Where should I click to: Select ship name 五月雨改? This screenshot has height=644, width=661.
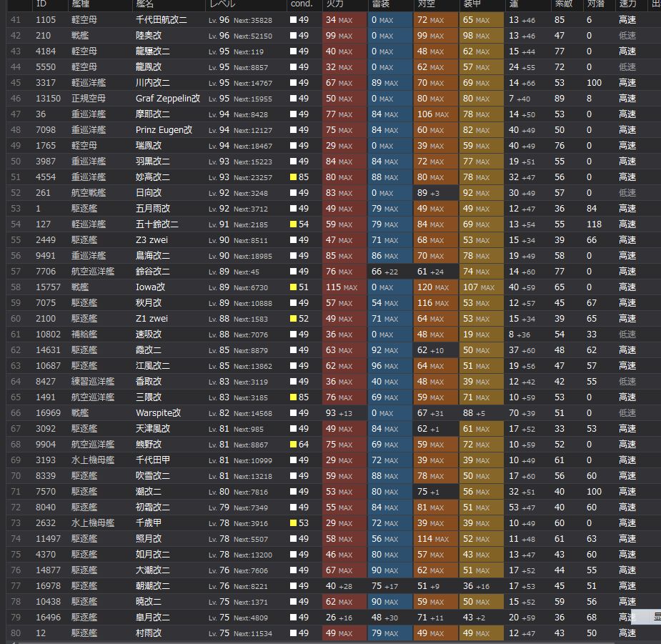pyautogui.click(x=153, y=209)
